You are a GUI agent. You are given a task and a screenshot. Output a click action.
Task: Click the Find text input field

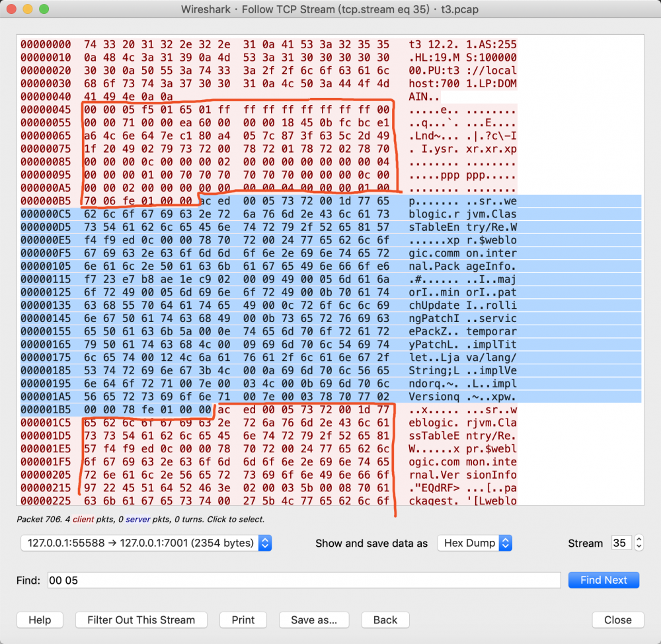[304, 581]
